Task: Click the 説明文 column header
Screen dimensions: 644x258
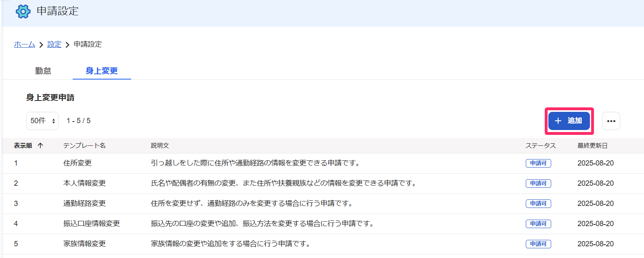Action: [160, 145]
